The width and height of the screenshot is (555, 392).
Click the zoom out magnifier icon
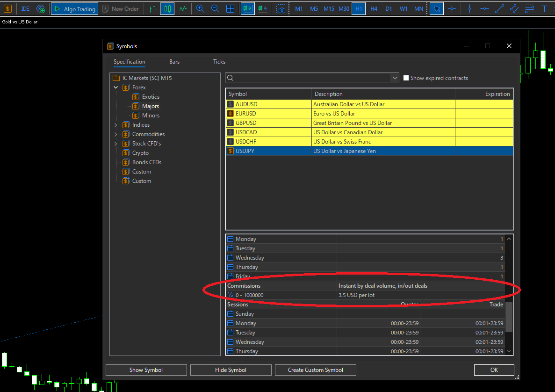coord(215,9)
